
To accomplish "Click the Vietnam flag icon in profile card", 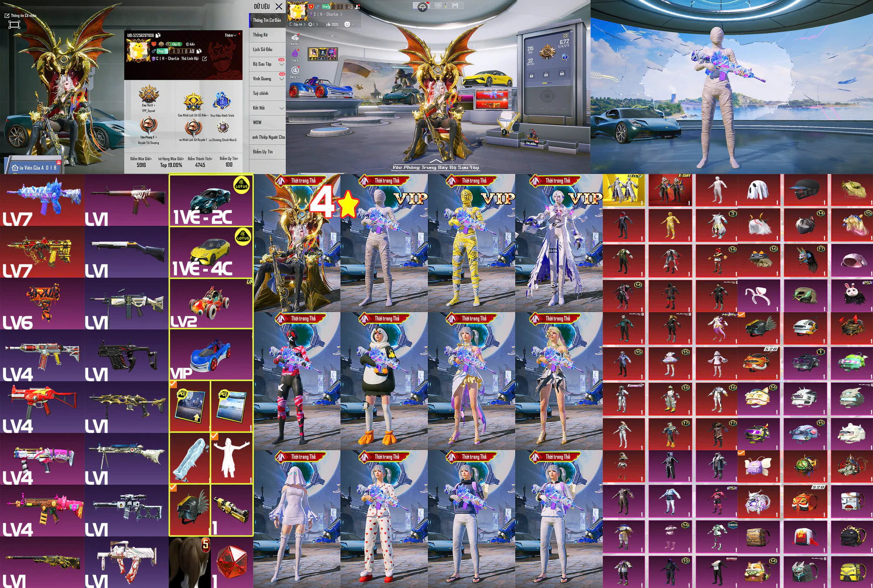I will pyautogui.click(x=154, y=44).
